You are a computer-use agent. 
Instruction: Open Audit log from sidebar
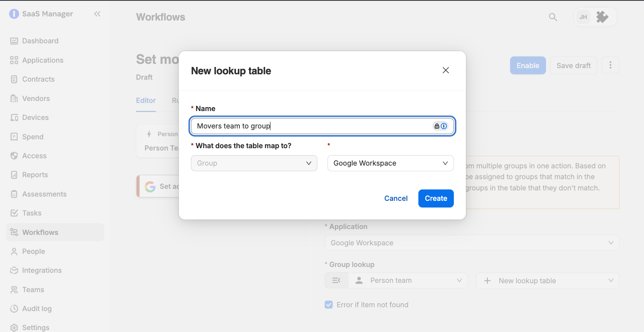point(37,308)
